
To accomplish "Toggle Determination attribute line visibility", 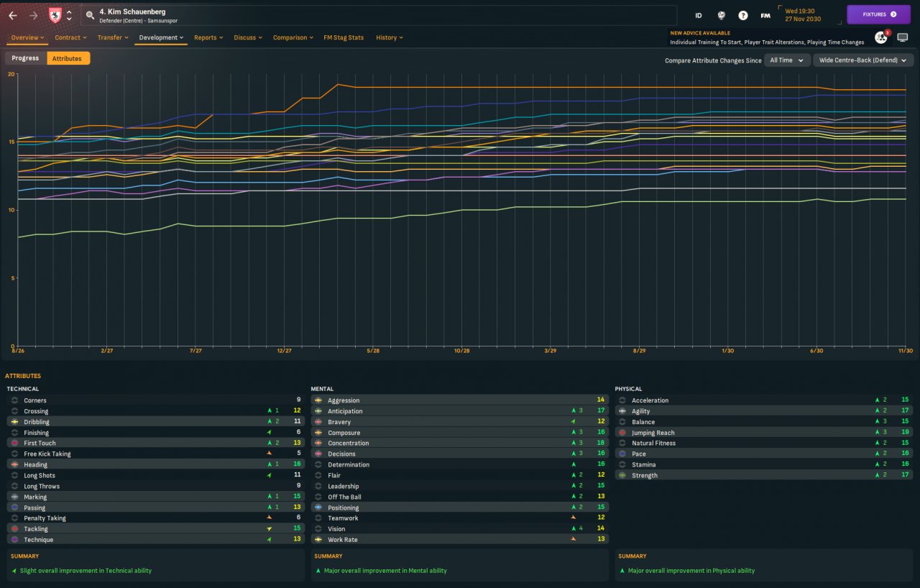I will coord(318,464).
